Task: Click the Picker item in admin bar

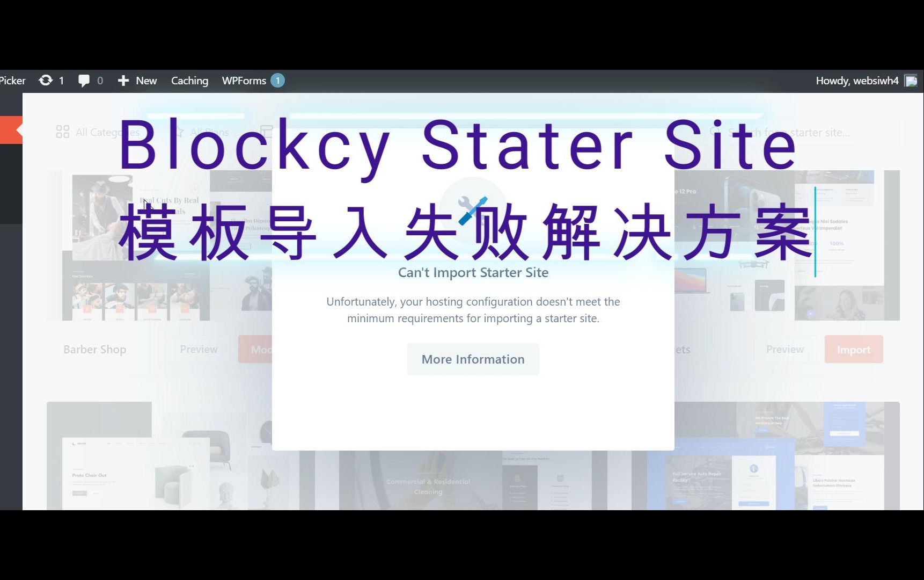Action: click(12, 81)
